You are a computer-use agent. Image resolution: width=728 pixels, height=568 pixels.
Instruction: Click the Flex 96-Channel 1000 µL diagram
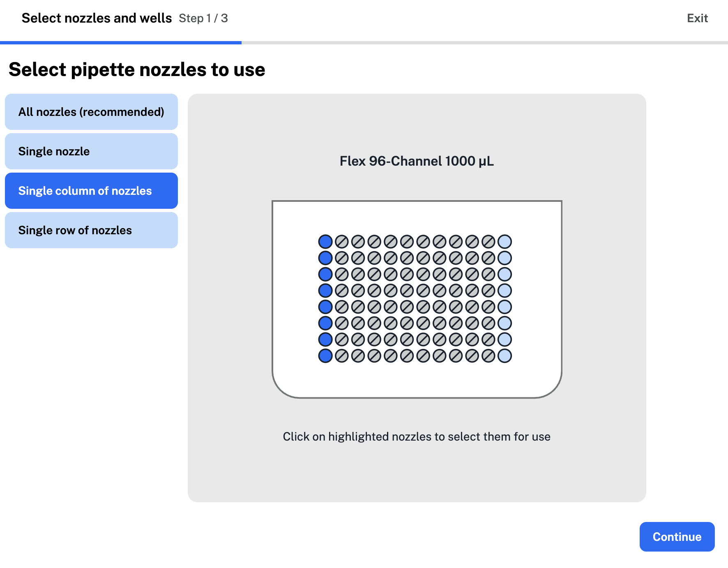click(x=417, y=298)
